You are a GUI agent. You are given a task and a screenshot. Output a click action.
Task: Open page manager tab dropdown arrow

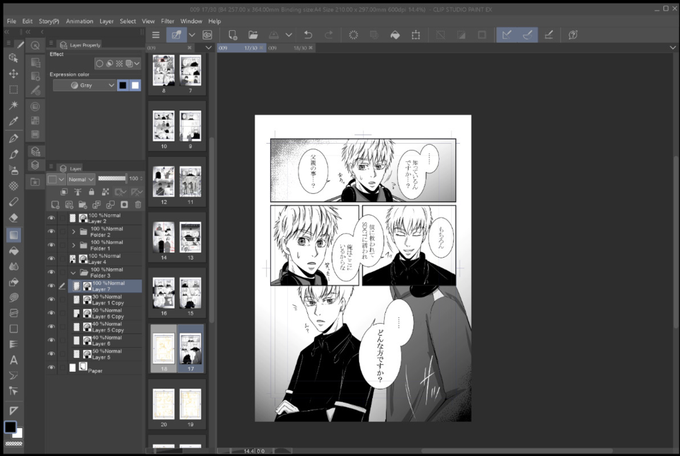pos(209,48)
